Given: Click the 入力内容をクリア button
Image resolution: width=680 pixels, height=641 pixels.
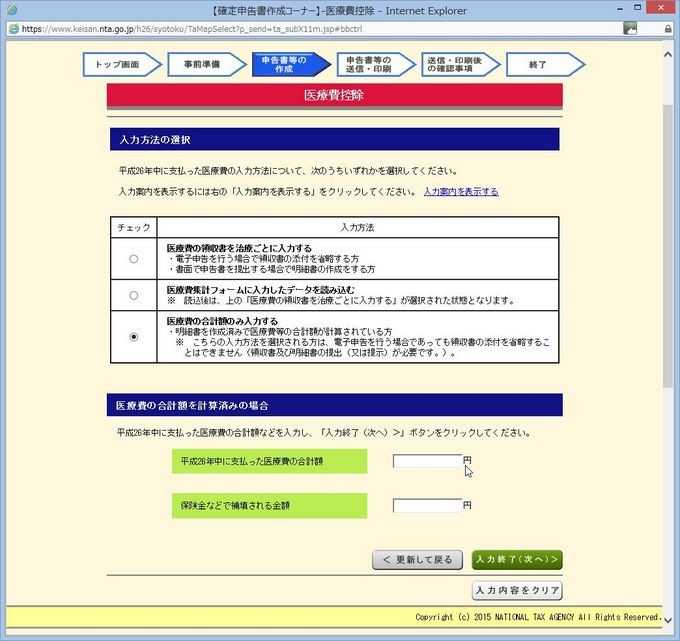Looking at the screenshot, I should click(x=517, y=591).
